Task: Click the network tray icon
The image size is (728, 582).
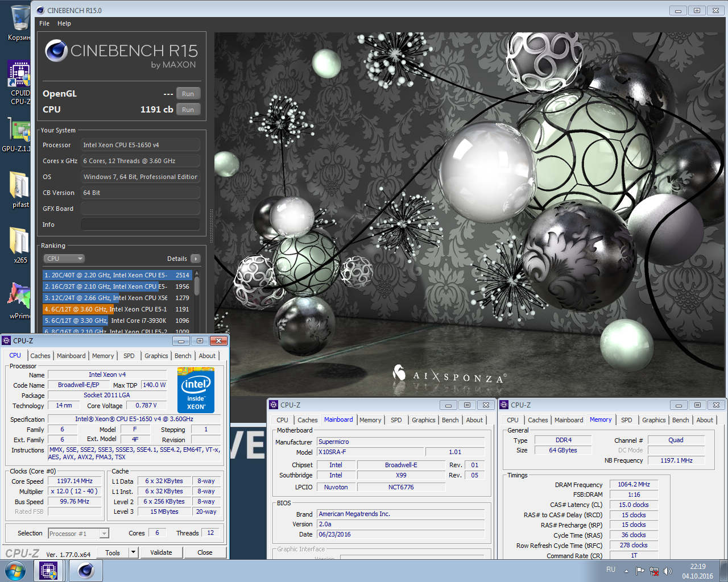Action: click(x=654, y=571)
